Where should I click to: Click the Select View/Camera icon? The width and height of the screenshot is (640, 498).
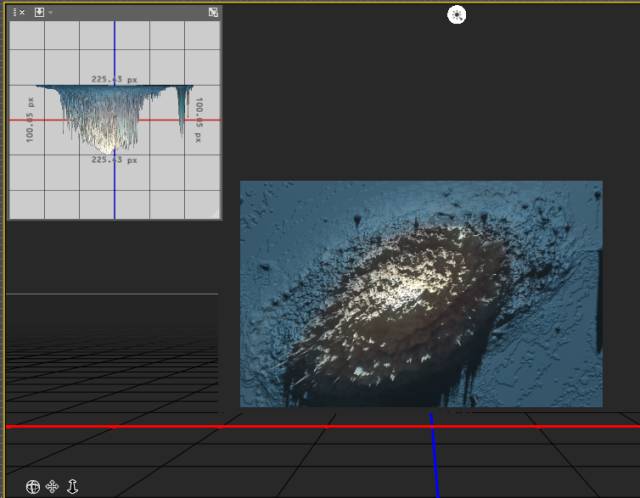point(39,12)
